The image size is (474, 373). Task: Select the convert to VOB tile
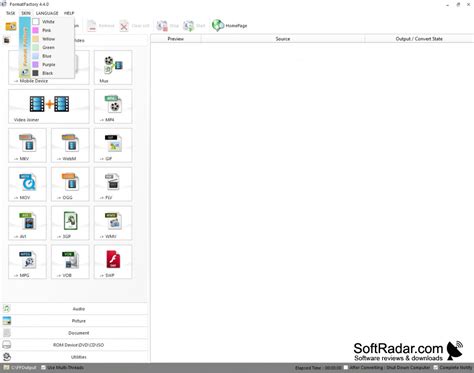click(x=70, y=262)
